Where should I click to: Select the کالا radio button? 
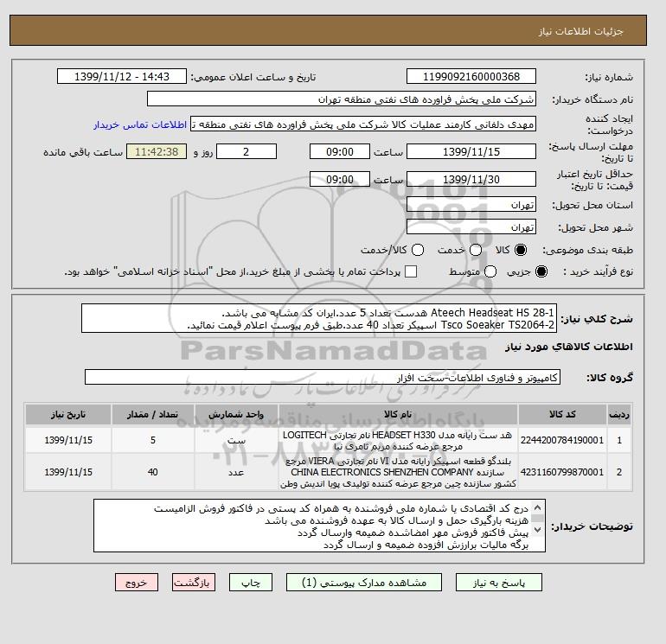521,250
